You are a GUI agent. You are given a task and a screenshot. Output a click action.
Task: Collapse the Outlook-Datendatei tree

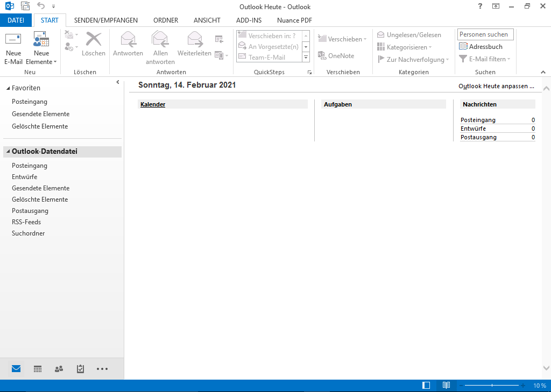(x=8, y=152)
